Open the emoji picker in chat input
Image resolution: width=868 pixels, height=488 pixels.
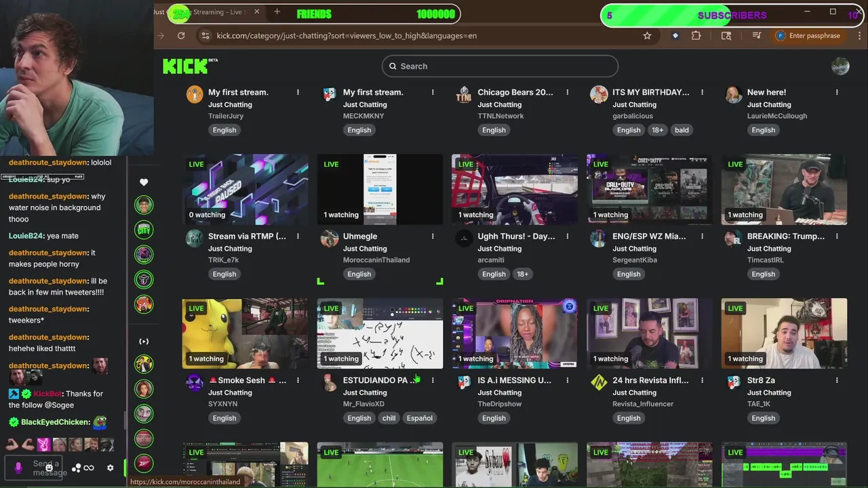tap(49, 468)
